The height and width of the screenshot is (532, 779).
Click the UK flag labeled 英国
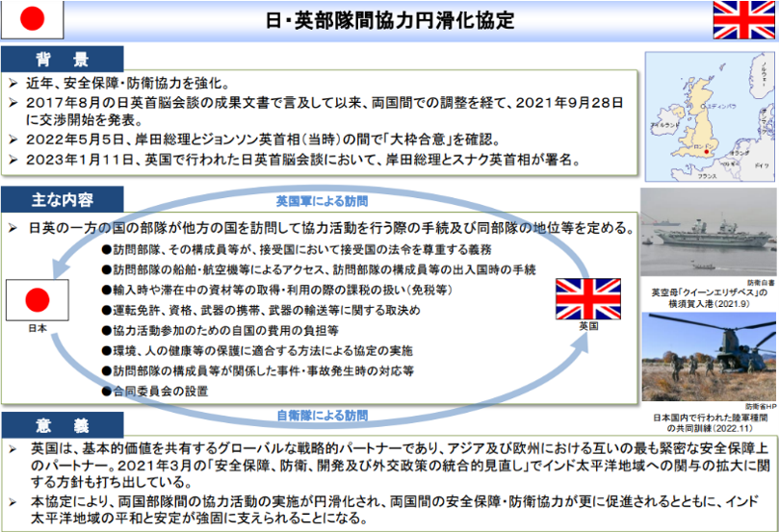coord(588,299)
